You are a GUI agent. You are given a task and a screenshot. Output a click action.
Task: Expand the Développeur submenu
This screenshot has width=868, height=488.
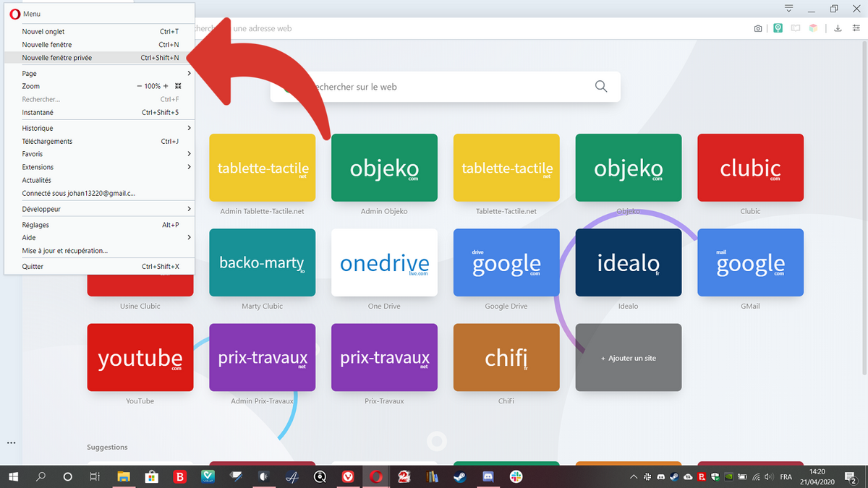pyautogui.click(x=99, y=209)
